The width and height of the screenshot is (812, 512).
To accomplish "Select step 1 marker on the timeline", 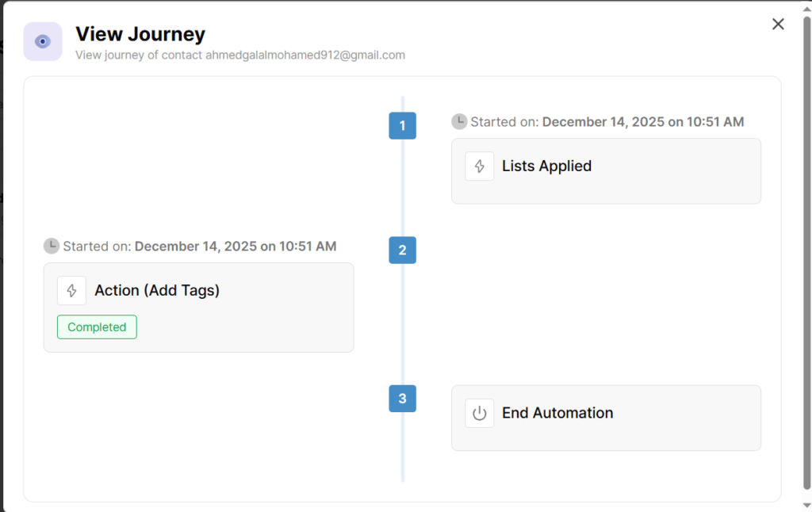I will click(402, 125).
